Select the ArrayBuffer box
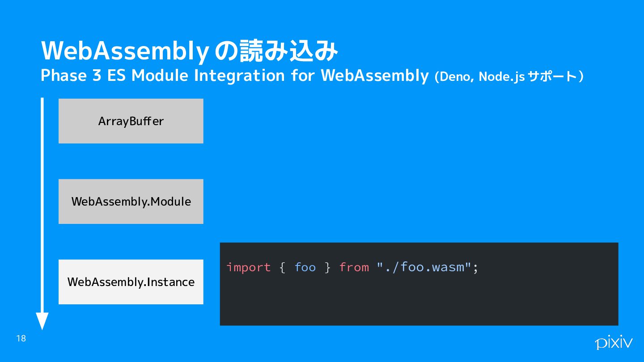 [131, 121]
